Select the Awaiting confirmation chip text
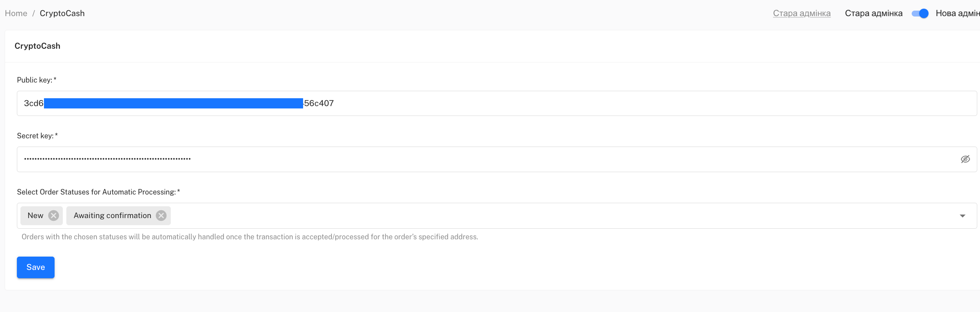980x312 pixels. point(112,216)
